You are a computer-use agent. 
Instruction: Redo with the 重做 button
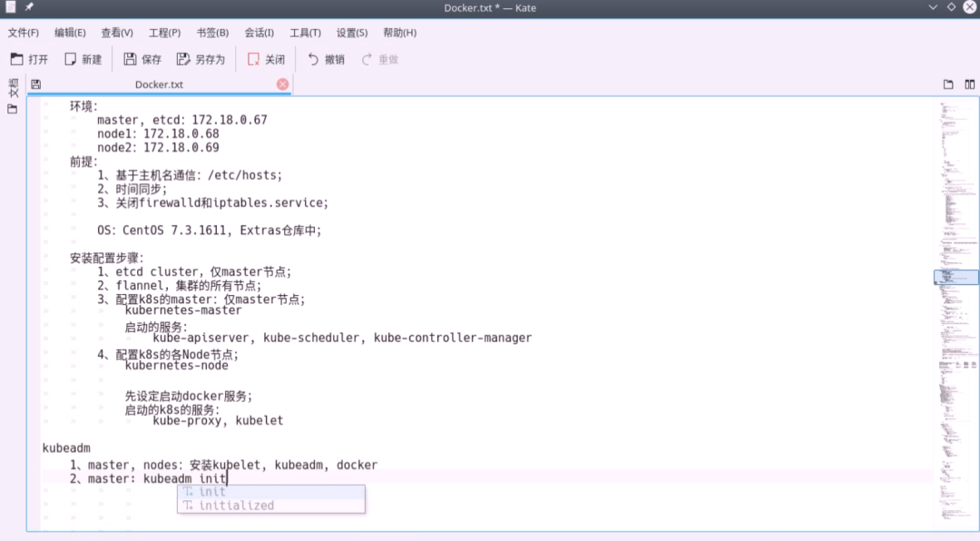coord(380,59)
